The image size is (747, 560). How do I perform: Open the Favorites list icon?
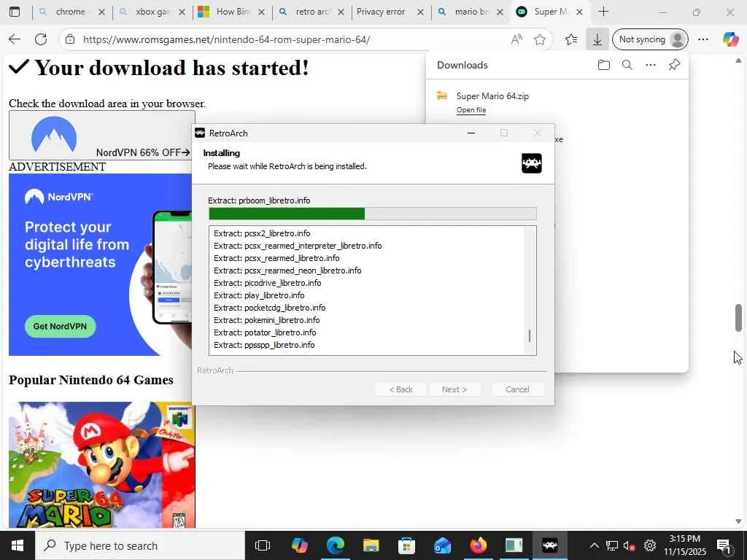coord(571,39)
